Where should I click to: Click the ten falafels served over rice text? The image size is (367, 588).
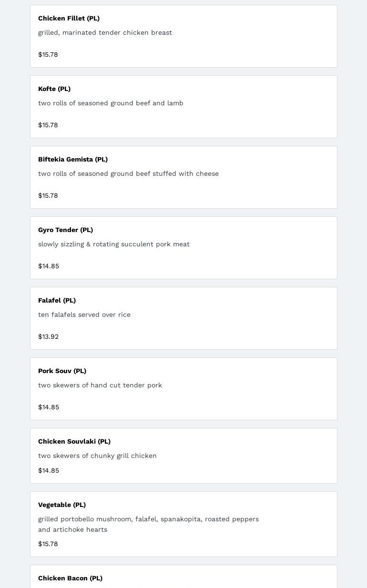point(84,314)
